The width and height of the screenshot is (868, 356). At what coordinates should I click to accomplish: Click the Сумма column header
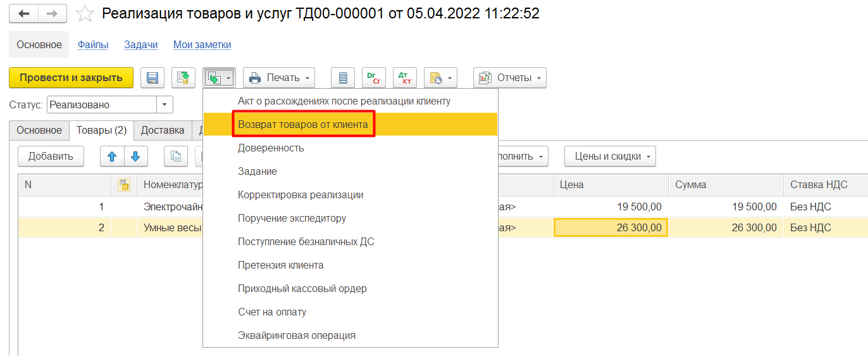(726, 185)
